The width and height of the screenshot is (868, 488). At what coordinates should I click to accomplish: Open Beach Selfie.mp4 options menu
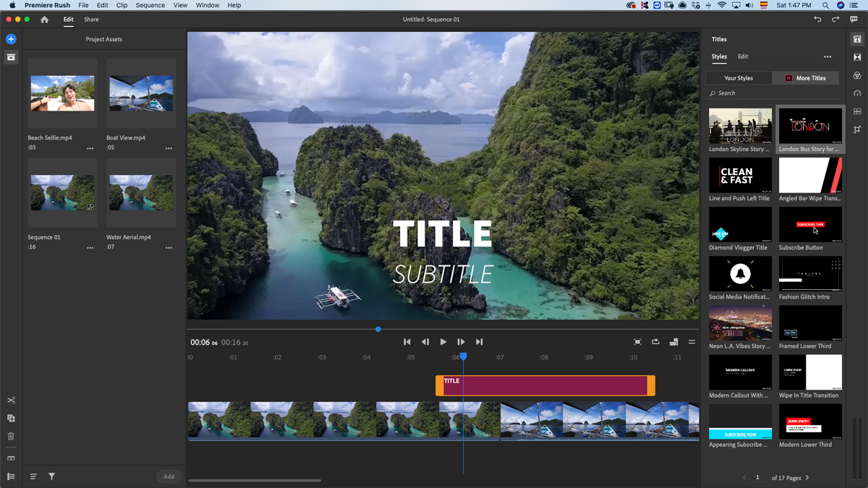pyautogui.click(x=90, y=148)
